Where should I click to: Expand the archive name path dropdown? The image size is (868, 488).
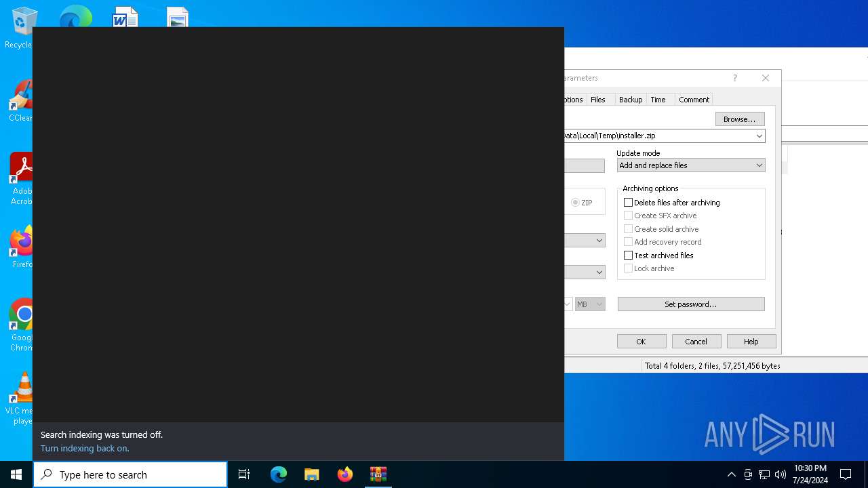click(x=759, y=136)
